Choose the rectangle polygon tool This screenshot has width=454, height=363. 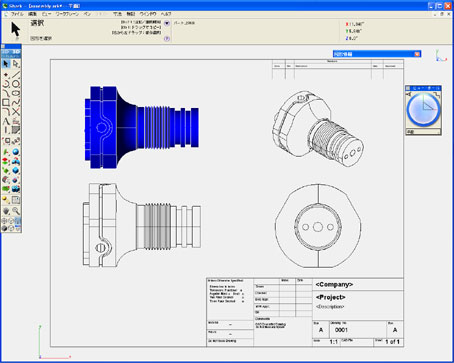tap(6, 102)
